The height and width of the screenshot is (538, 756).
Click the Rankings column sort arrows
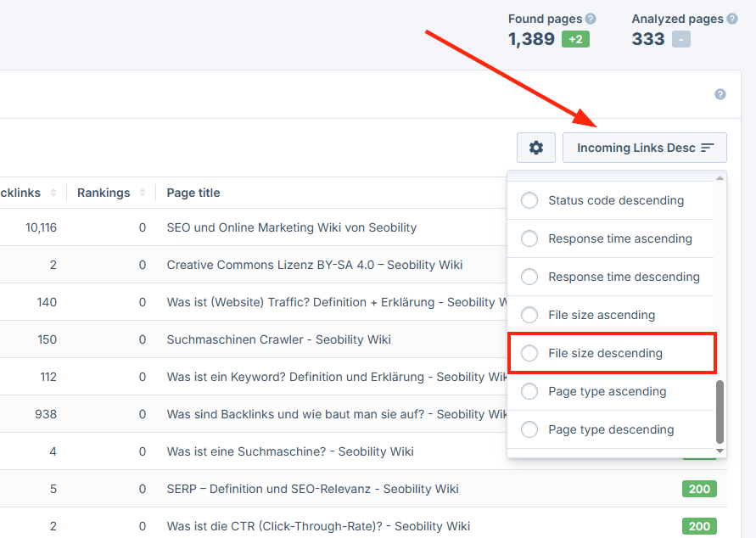tap(143, 193)
